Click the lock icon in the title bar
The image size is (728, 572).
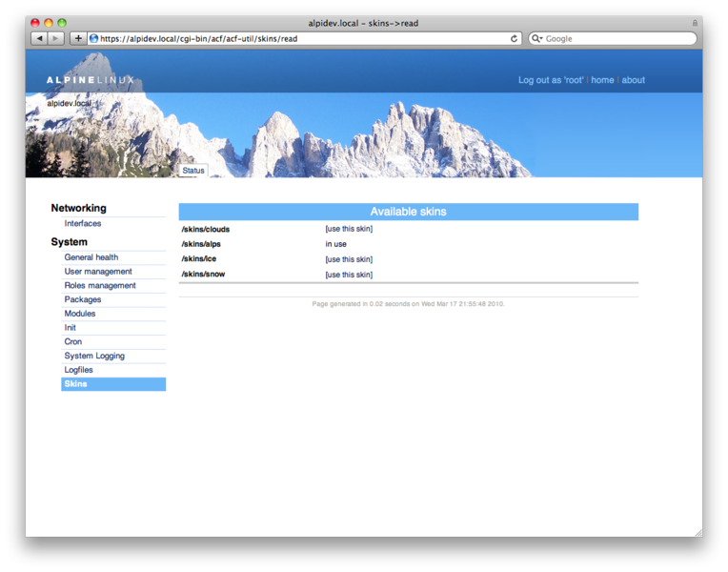click(695, 23)
